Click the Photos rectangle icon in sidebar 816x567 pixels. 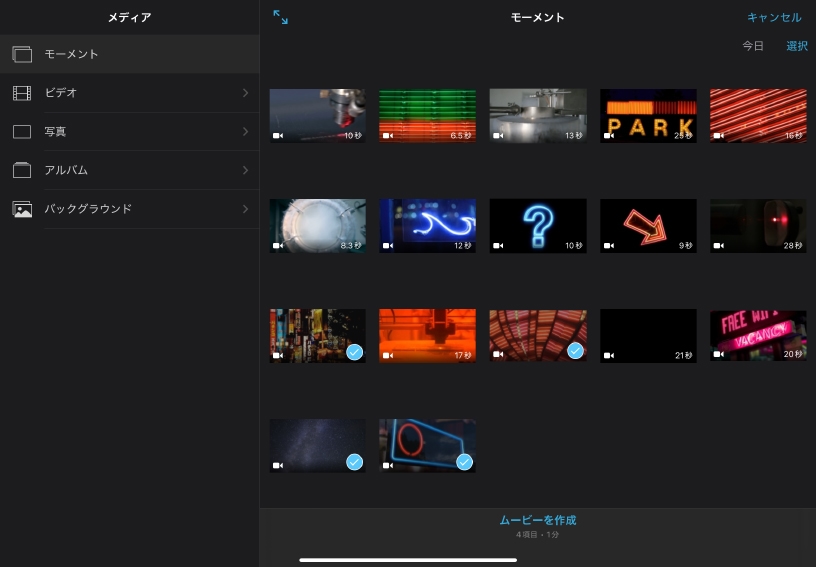point(22,132)
